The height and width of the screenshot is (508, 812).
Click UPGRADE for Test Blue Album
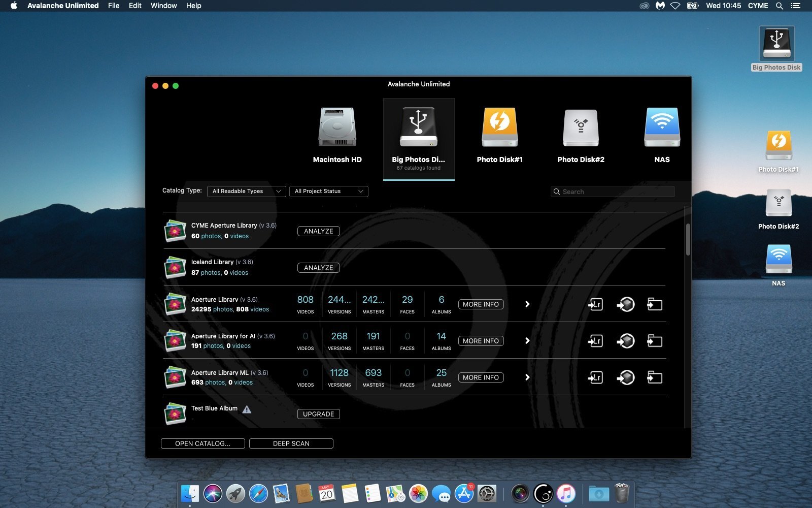(319, 414)
